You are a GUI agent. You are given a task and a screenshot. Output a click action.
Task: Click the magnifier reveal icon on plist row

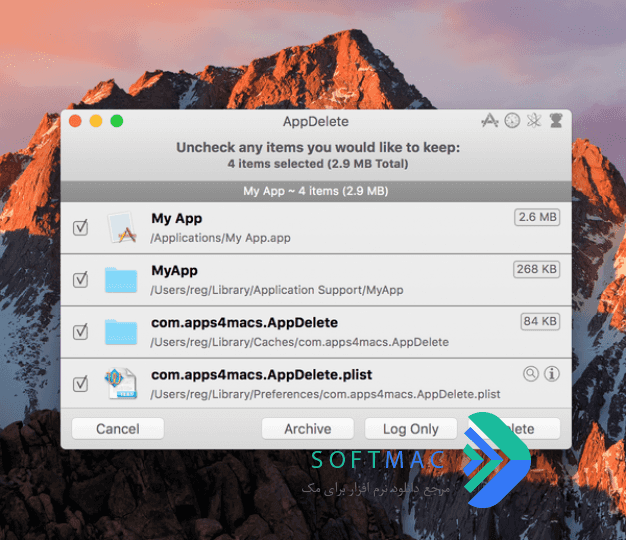[x=531, y=374]
